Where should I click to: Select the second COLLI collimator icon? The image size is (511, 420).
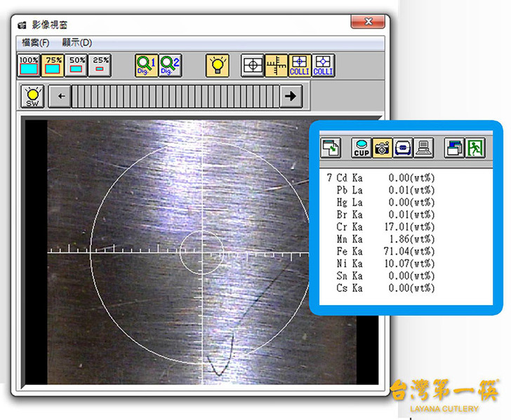click(323, 65)
